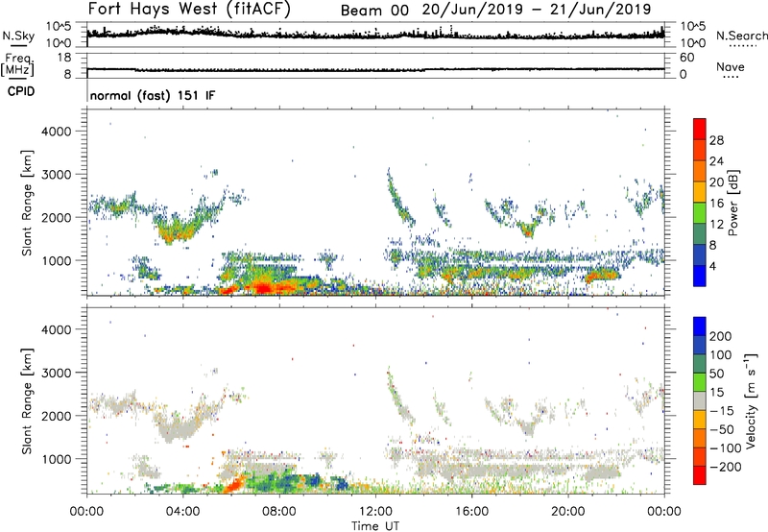The height and width of the screenshot is (532, 768).
Task: Click the '-15' tick on Velocity colorbar
Action: pos(722,411)
